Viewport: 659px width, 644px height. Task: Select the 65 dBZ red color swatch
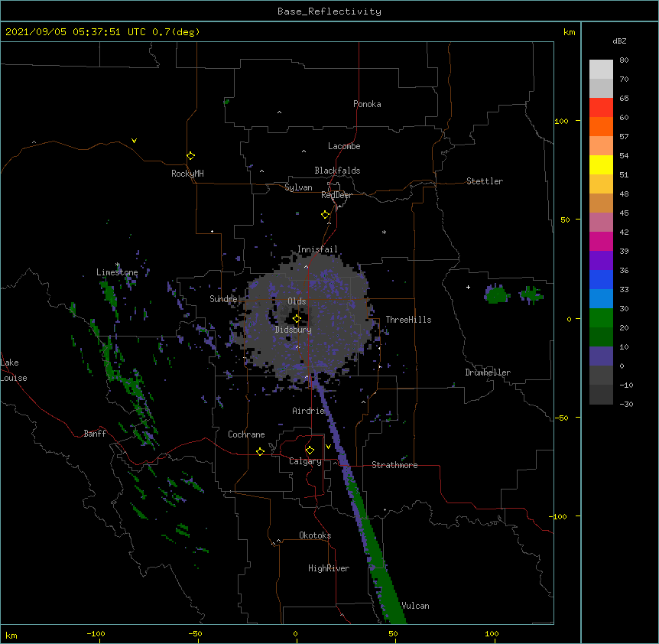coord(601,107)
